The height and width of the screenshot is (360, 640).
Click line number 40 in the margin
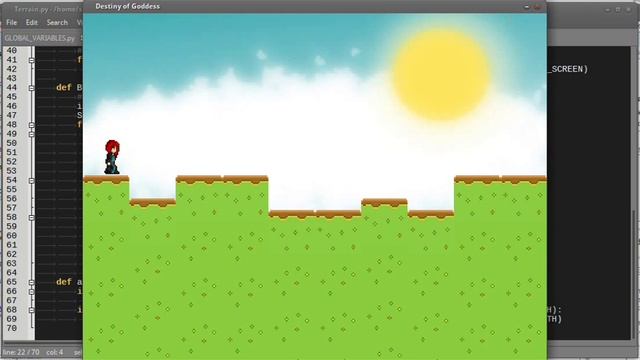(12, 51)
